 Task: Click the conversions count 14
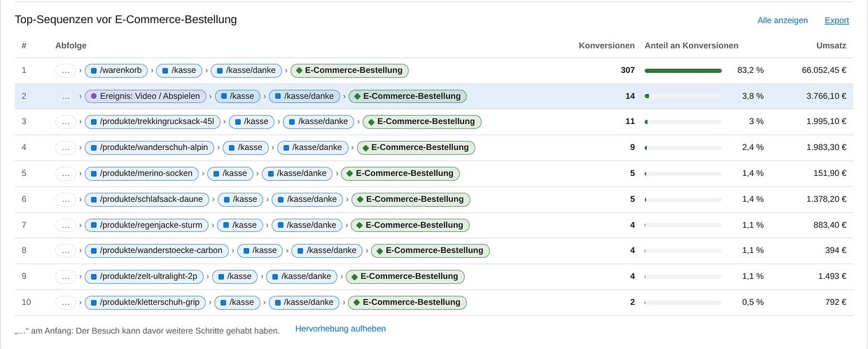[631, 96]
